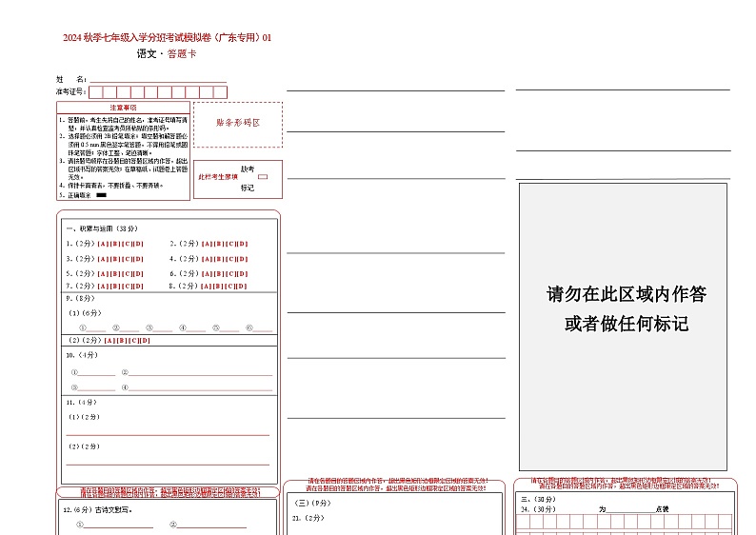Click blank ① of question 12
Screen dimensions: 756x535
(119, 525)
